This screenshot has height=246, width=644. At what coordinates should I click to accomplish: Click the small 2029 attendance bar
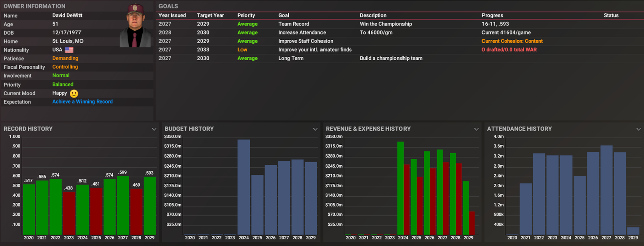[633, 231]
